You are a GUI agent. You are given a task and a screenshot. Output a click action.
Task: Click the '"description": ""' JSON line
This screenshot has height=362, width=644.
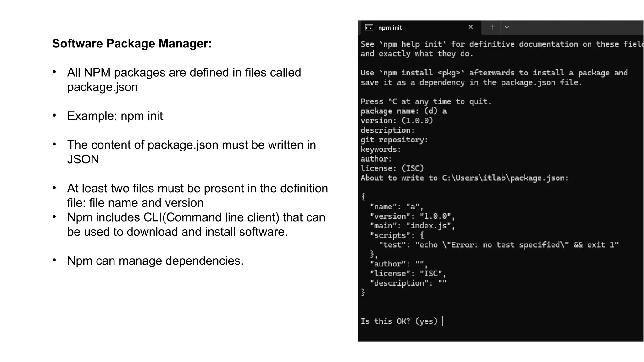click(408, 283)
